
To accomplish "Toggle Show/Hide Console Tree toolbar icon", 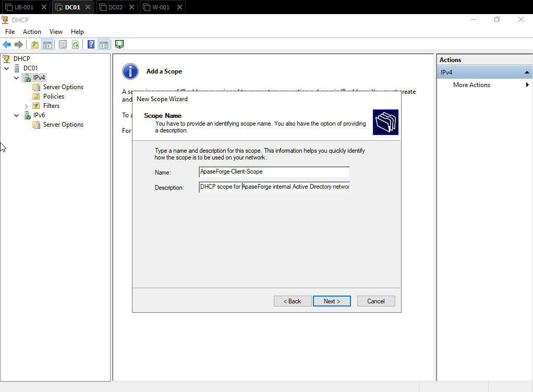I will [47, 44].
